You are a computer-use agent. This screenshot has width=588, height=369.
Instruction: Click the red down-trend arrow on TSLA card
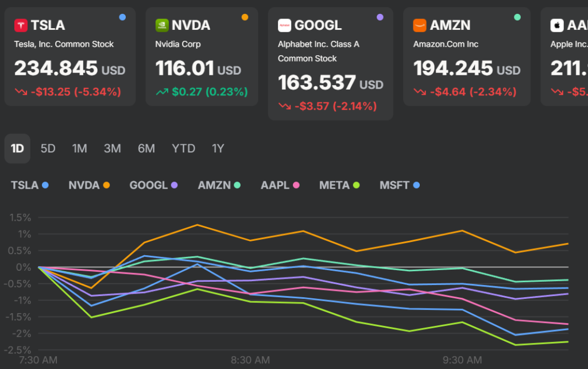21,92
